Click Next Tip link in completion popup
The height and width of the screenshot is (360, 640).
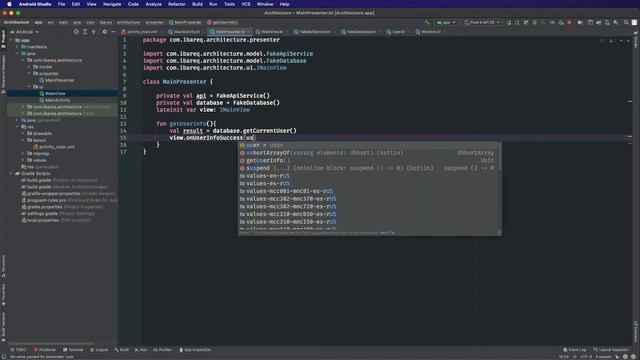(x=387, y=233)
